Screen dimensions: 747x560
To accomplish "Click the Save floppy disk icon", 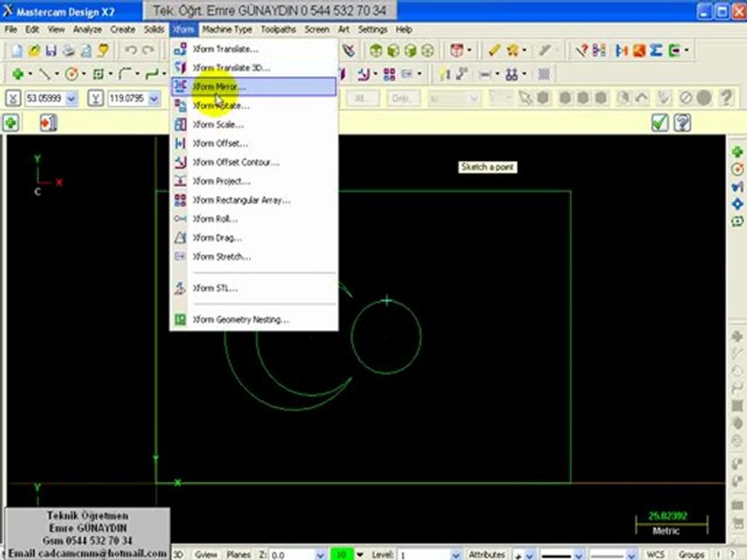I will point(51,50).
